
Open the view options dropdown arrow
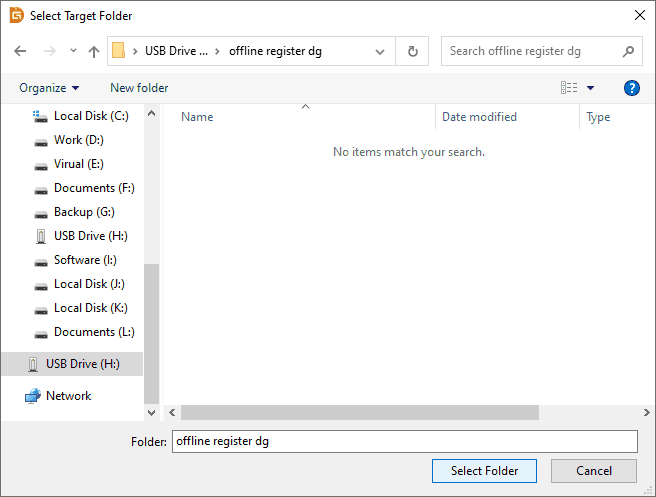(x=590, y=88)
